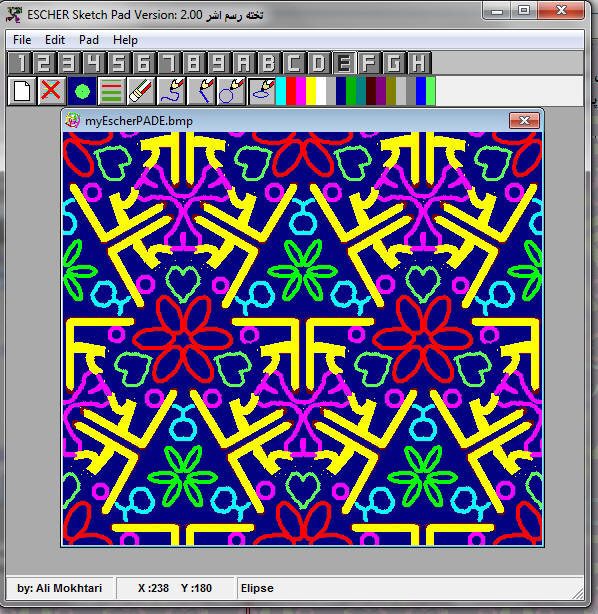Switch to symmetry pattern A
This screenshot has width=598, height=614.
pos(244,63)
